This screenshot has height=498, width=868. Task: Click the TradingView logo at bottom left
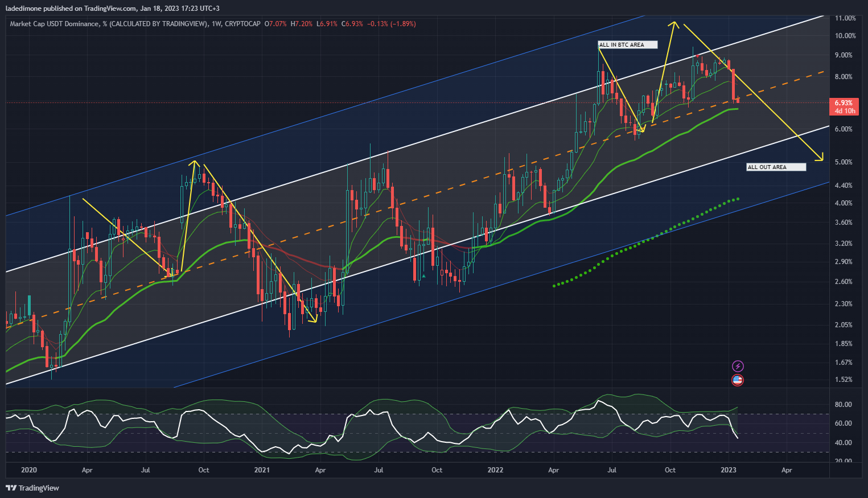tap(32, 488)
